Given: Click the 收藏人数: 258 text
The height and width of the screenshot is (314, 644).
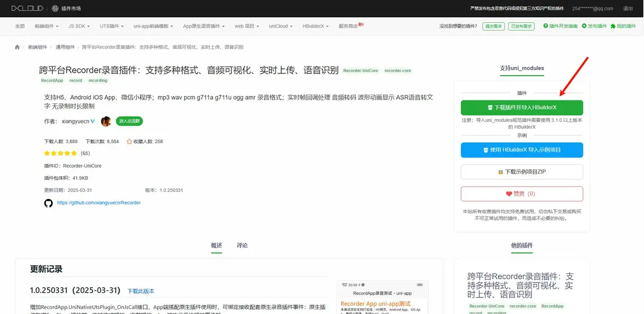Looking at the screenshot, I should (148, 141).
